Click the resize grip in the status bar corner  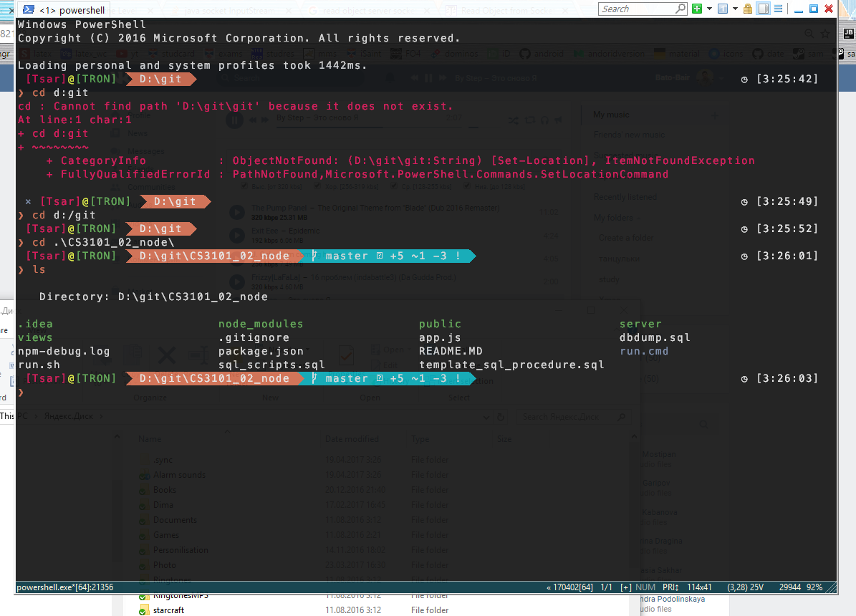pyautogui.click(x=832, y=587)
